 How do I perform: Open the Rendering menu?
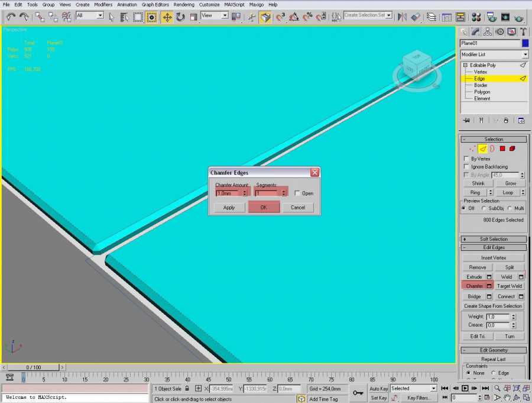pyautogui.click(x=183, y=4)
